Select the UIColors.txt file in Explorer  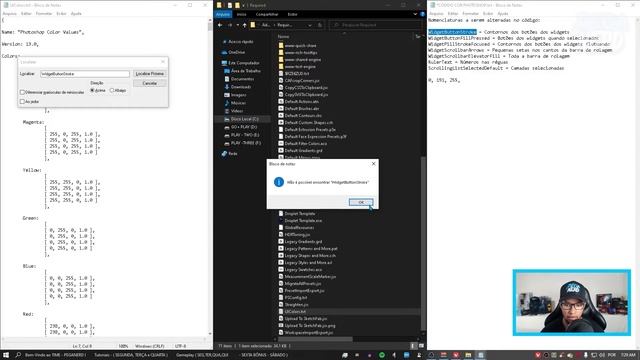[295, 311]
